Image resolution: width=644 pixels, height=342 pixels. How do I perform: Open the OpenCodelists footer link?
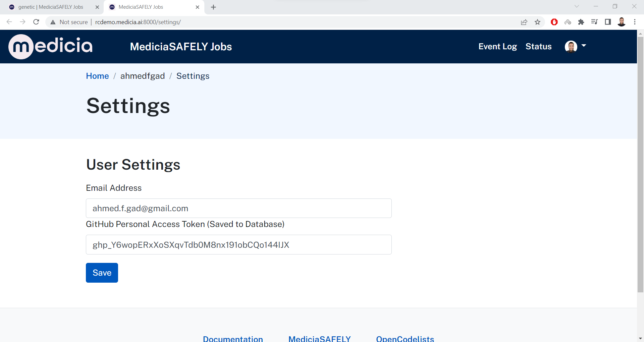[x=405, y=339]
